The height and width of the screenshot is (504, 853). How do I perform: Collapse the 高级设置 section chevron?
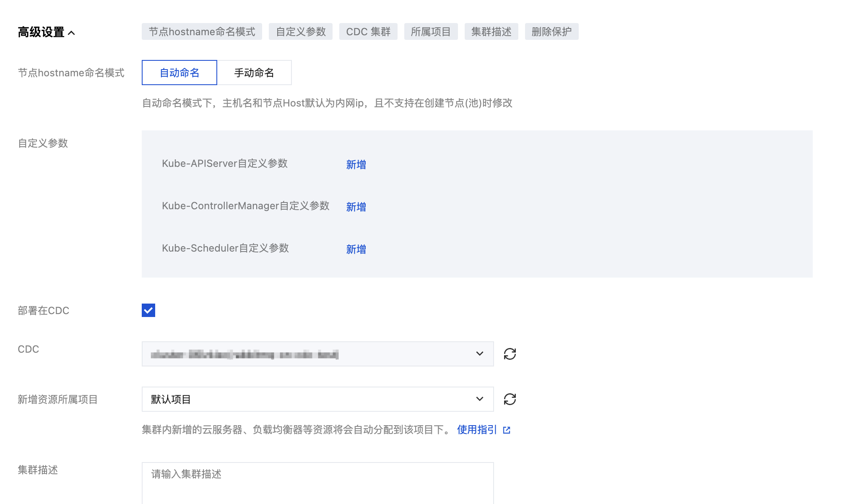click(x=72, y=33)
